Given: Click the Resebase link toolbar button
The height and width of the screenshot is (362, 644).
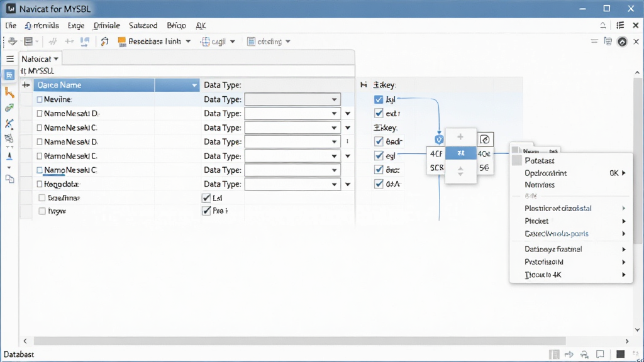Looking at the screenshot, I should 150,41.
